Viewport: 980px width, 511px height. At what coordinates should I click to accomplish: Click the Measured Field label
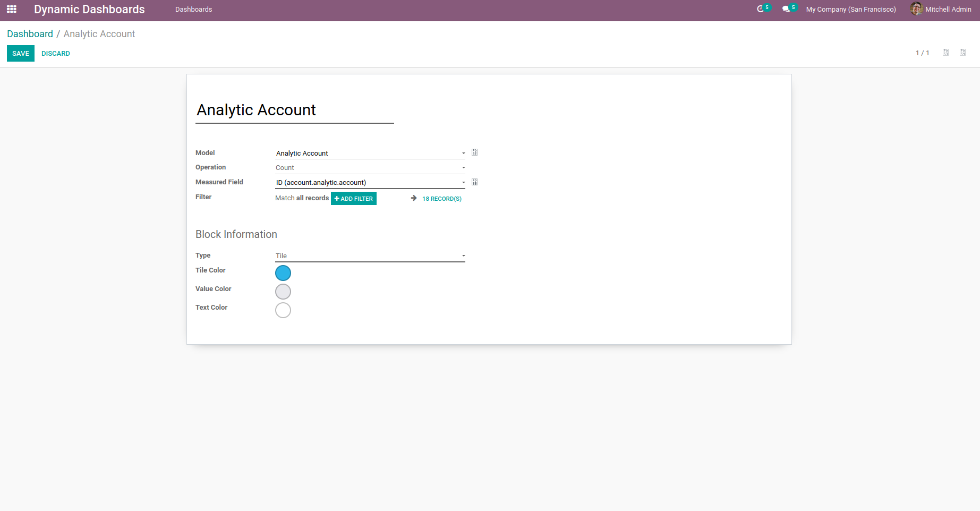219,182
